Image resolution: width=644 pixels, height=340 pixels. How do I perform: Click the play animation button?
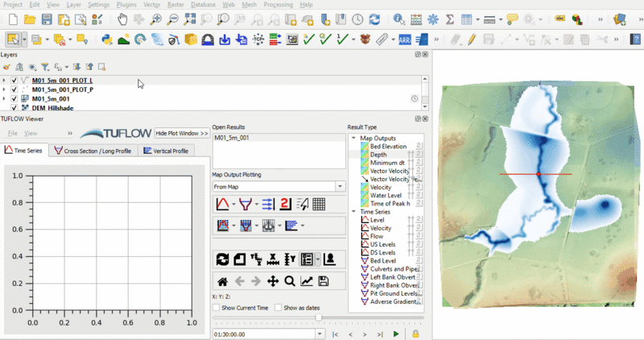396,334
